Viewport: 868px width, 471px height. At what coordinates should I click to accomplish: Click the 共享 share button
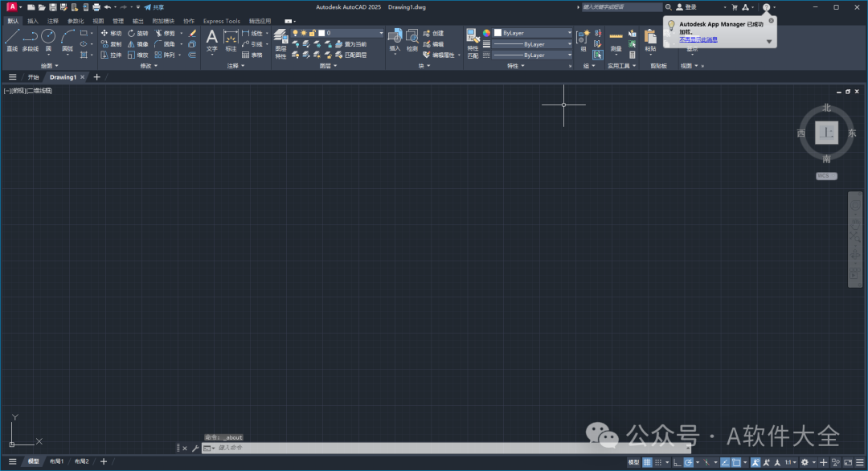tap(154, 7)
